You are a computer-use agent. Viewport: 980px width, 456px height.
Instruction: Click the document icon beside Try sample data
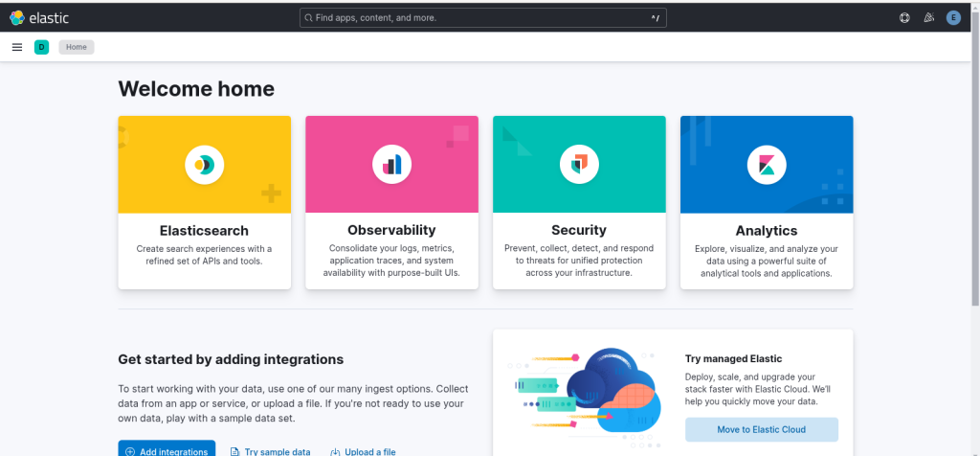pos(235,451)
